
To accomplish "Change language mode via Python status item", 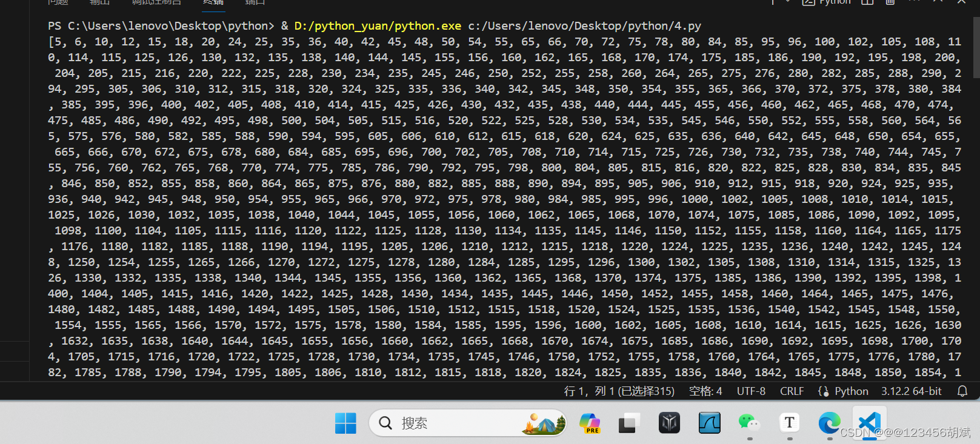I will (x=851, y=391).
